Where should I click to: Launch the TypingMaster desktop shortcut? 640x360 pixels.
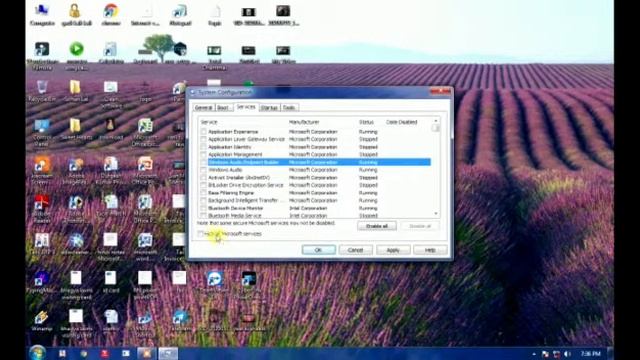[41, 282]
